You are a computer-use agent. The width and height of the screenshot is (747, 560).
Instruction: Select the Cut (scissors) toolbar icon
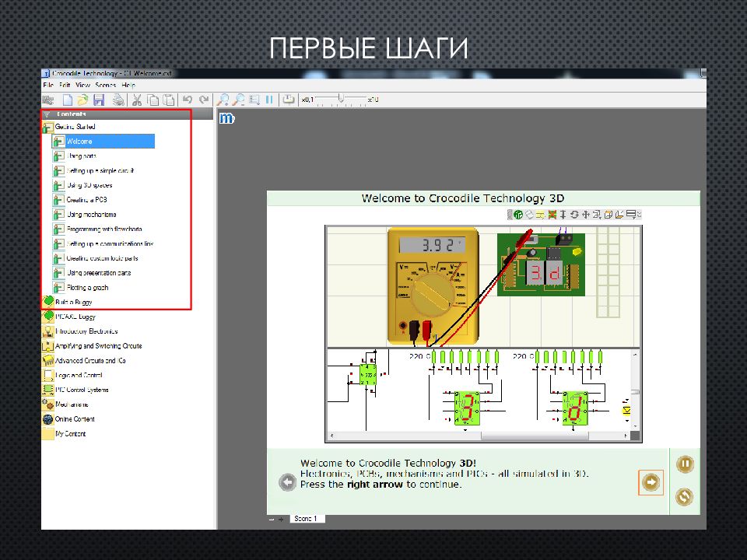(x=138, y=100)
